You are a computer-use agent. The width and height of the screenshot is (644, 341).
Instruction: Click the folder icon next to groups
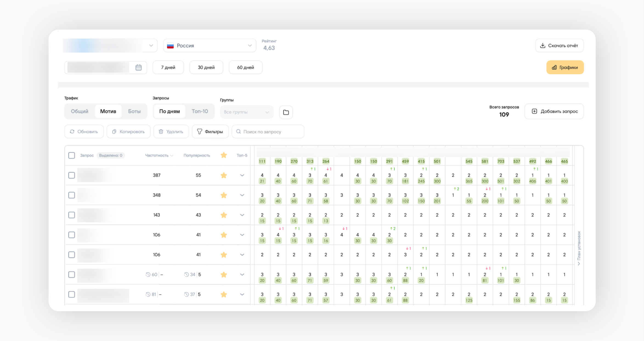coord(286,112)
